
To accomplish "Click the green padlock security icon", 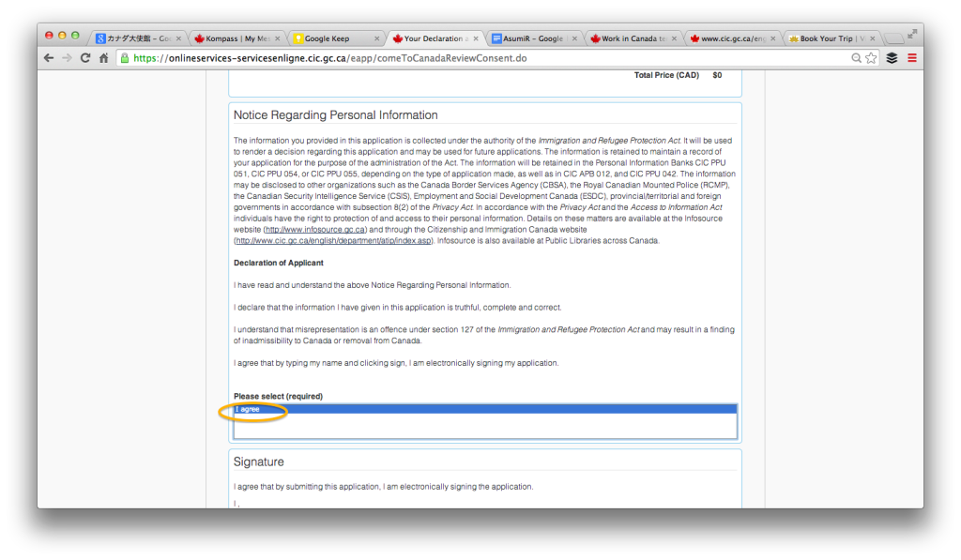I will click(125, 58).
